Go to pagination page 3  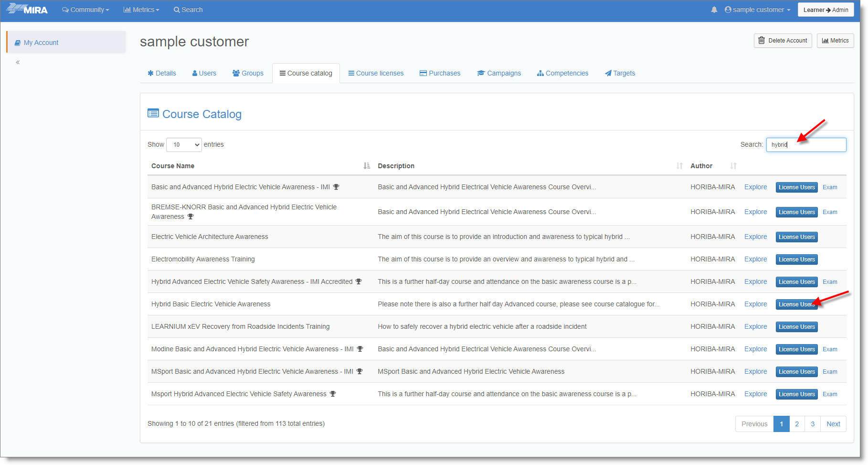click(x=813, y=424)
